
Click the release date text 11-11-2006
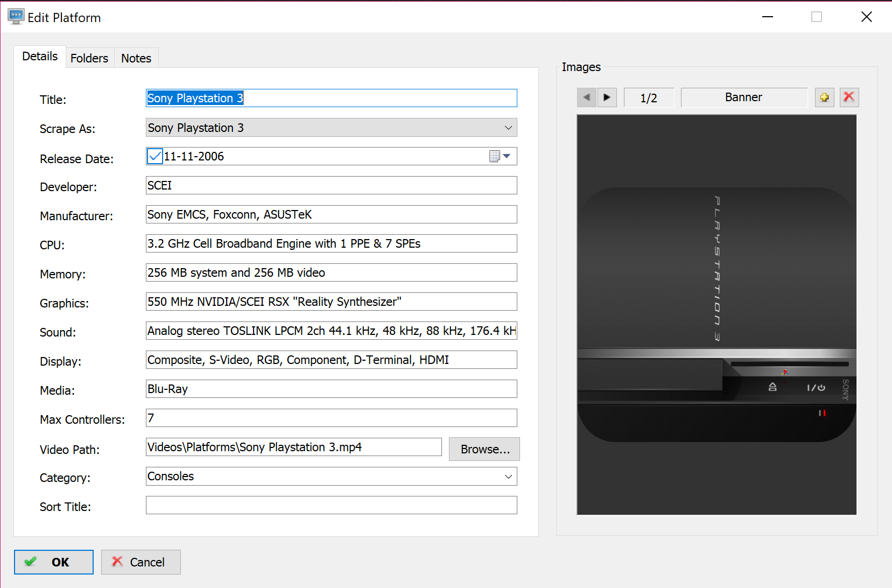click(194, 156)
